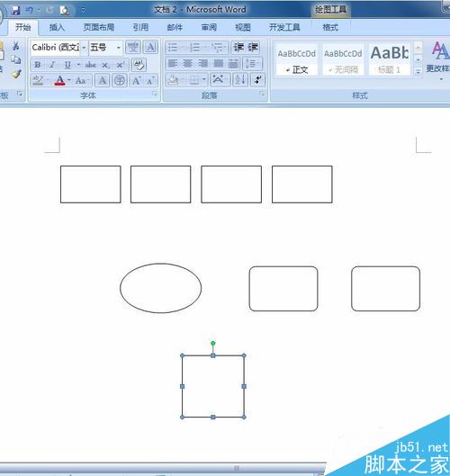Viewport: 450px width, 476px height.
Task: Toggle Subscript formatting
Action: pos(105,65)
